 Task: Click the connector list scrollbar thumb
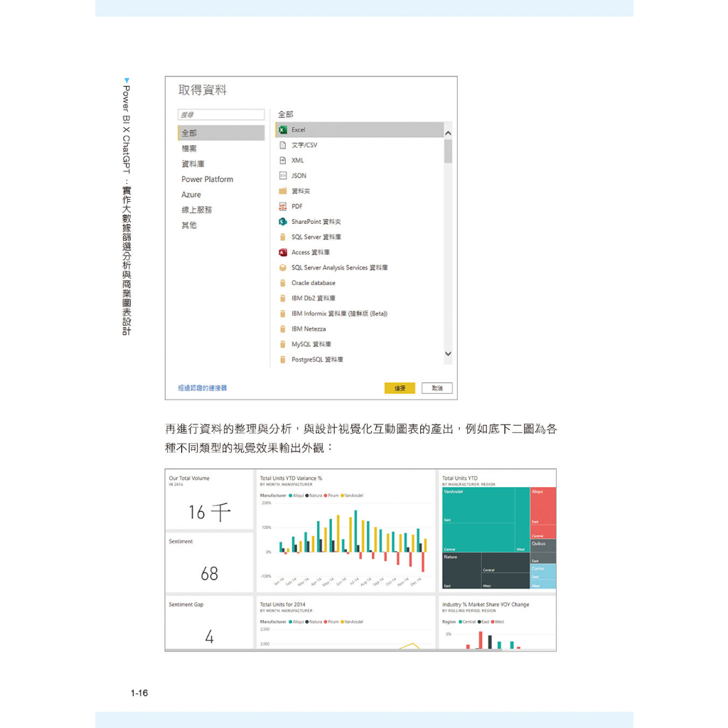coord(448,151)
